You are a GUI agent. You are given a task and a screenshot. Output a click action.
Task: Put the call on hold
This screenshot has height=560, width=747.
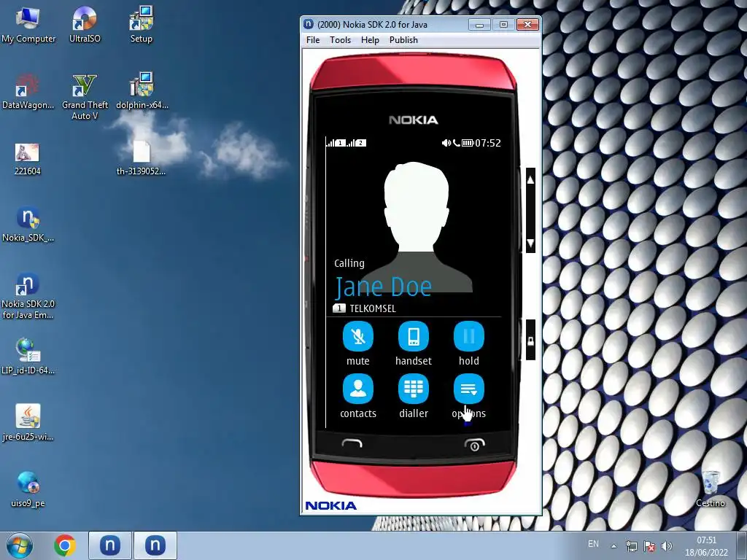(469, 337)
